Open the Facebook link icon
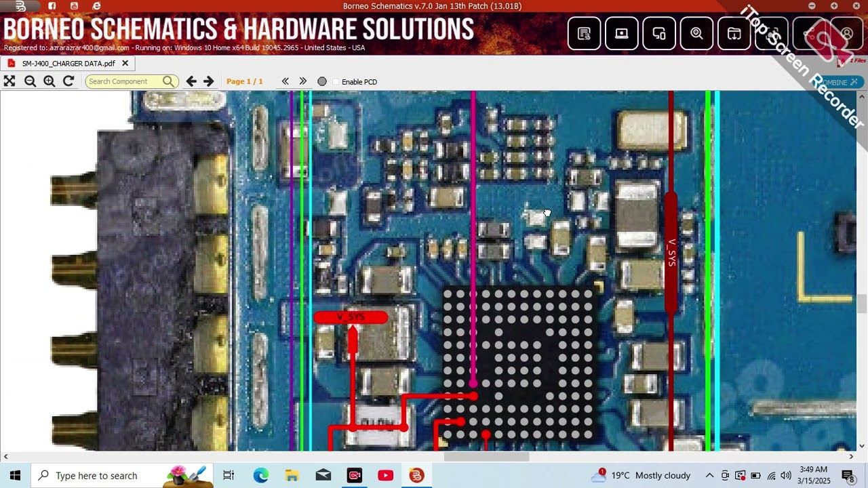Screen dimensions: 868x488 pos(52,6)
